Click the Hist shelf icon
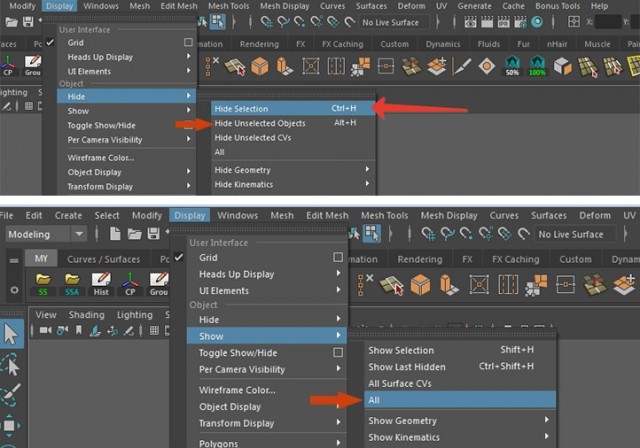Screen dimensions: 640x448 (101, 284)
